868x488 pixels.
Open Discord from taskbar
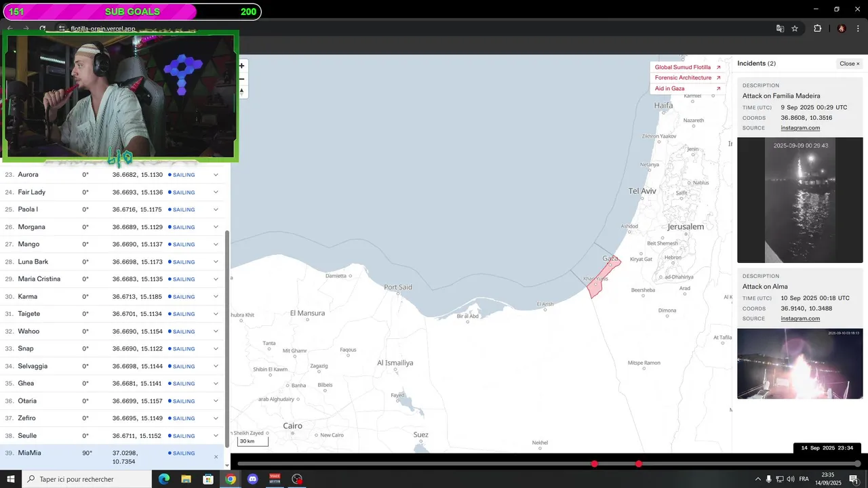(x=253, y=479)
